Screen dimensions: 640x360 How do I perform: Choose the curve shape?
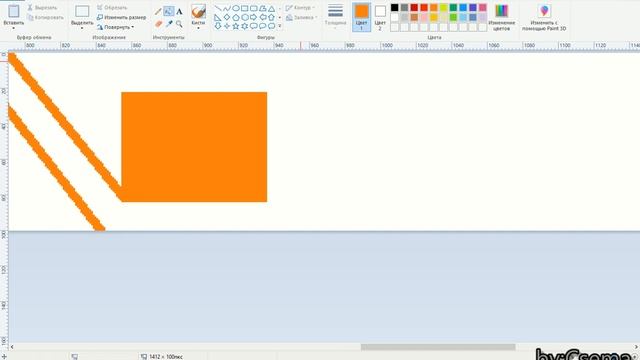click(227, 8)
